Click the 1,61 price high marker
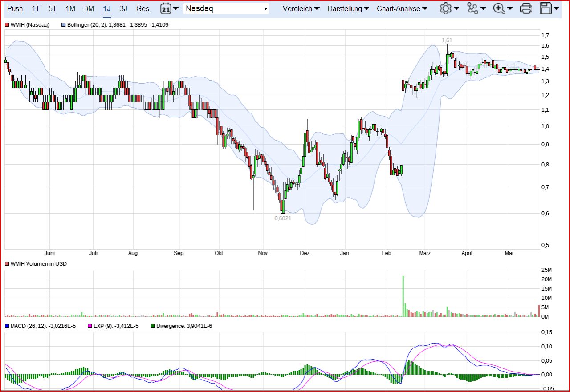Image resolution: width=570 pixels, height=392 pixels. tap(448, 40)
